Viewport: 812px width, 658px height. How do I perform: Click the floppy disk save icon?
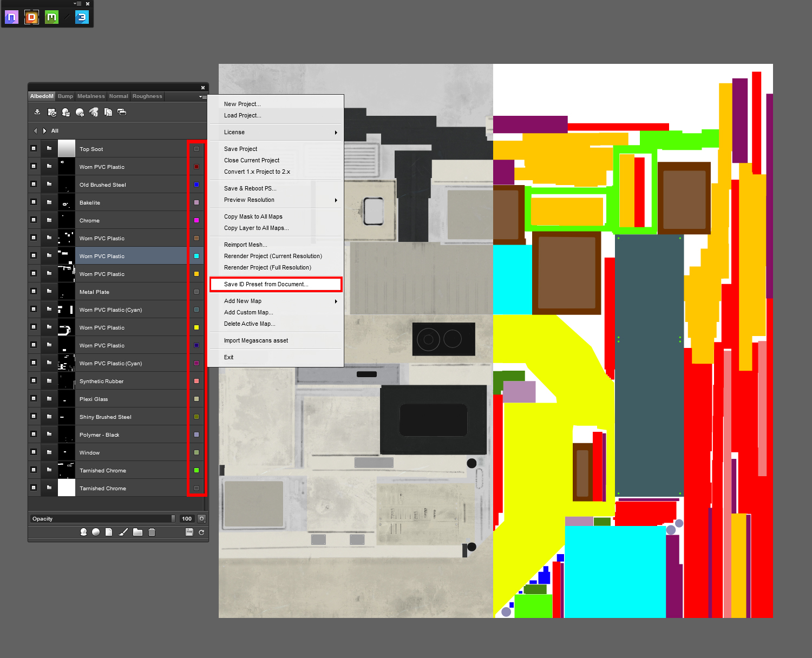click(189, 532)
